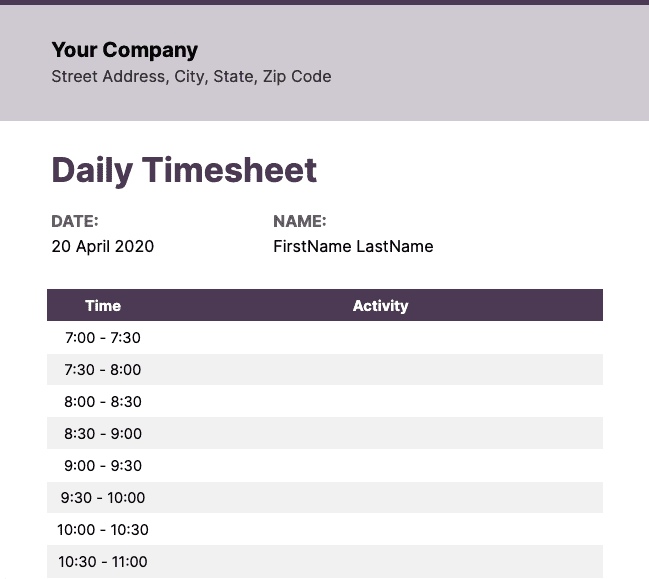The width and height of the screenshot is (649, 579).
Task: Select the FirstName LastName field
Action: point(353,246)
